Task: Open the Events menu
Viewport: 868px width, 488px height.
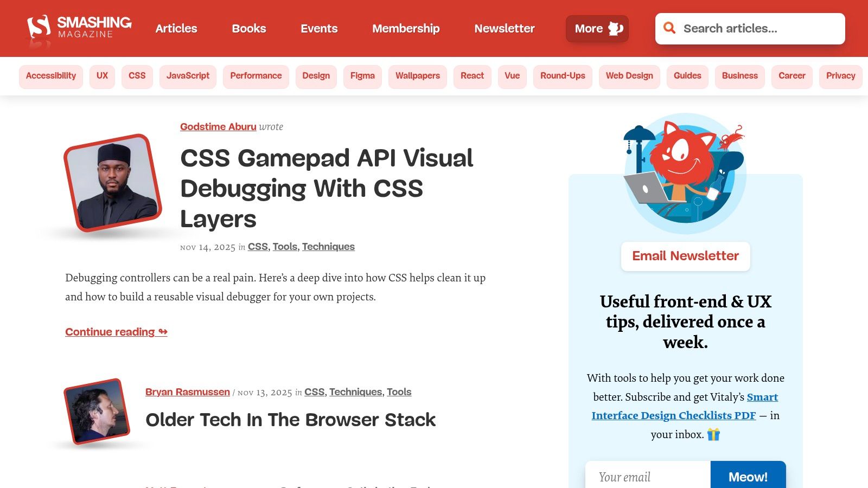Action: (319, 28)
